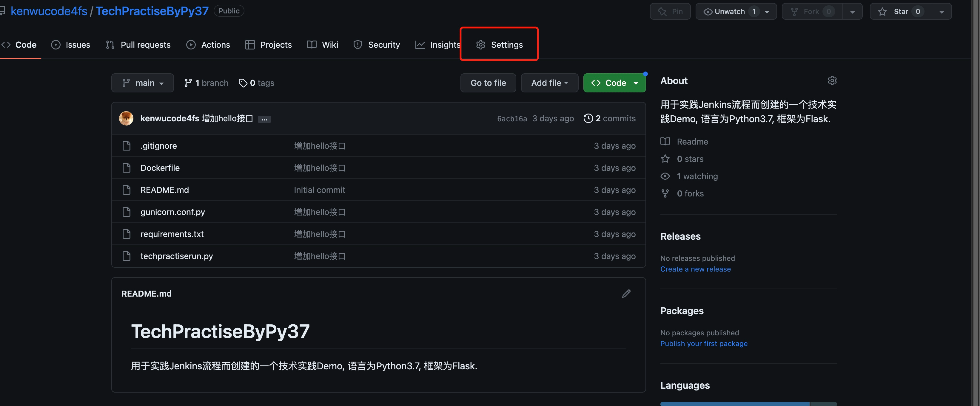The image size is (980, 406).
Task: Open the main branch dropdown
Action: tap(142, 83)
